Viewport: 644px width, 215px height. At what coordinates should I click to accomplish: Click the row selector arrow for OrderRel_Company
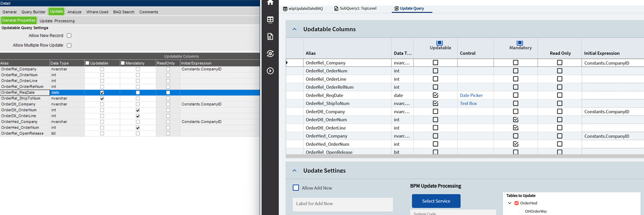coord(287,63)
